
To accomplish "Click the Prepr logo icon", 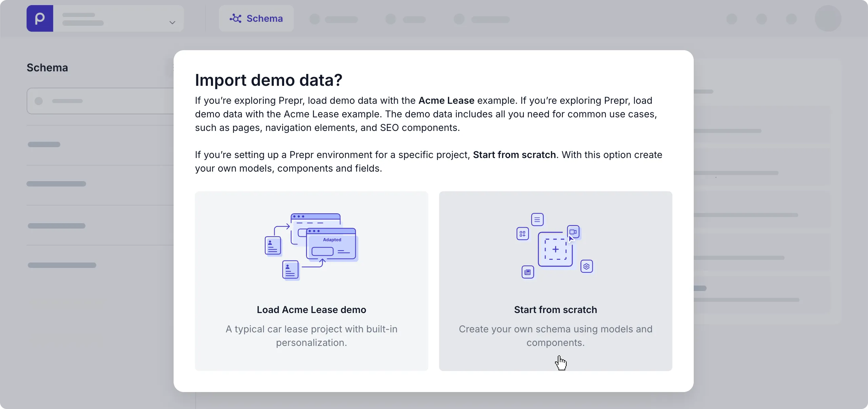I will tap(40, 18).
